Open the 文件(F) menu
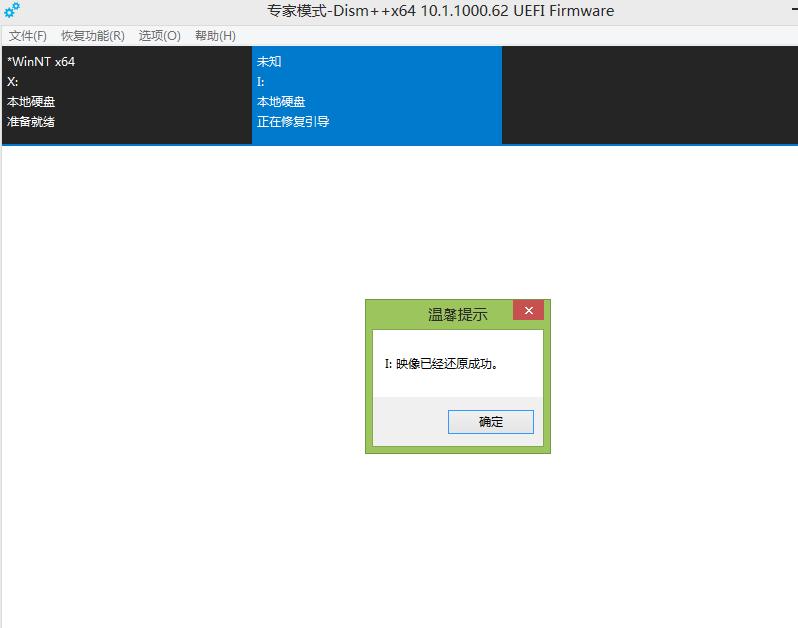The height and width of the screenshot is (628, 798). coord(28,36)
